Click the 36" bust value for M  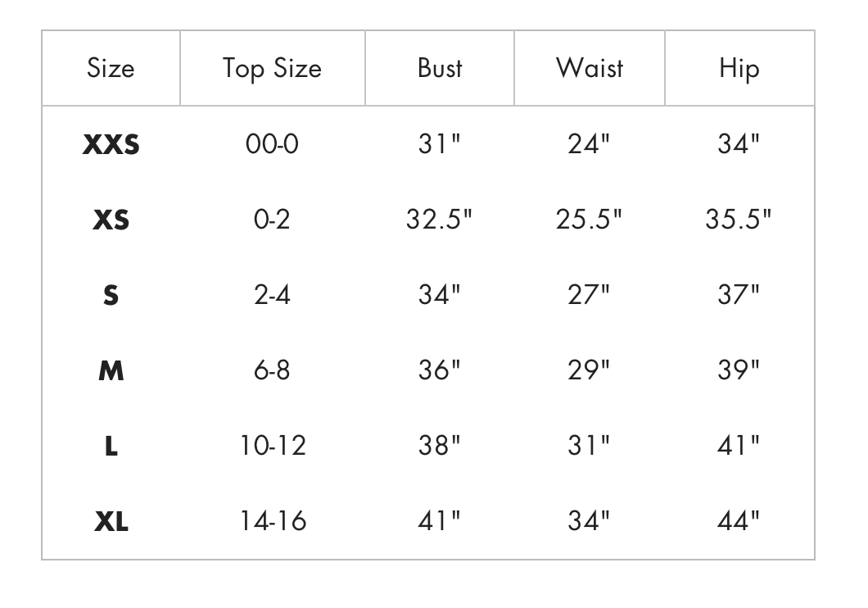click(440, 370)
